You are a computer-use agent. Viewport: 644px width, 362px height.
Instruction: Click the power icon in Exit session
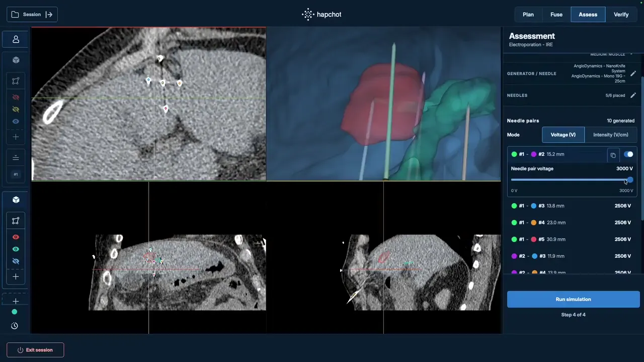[x=21, y=350]
